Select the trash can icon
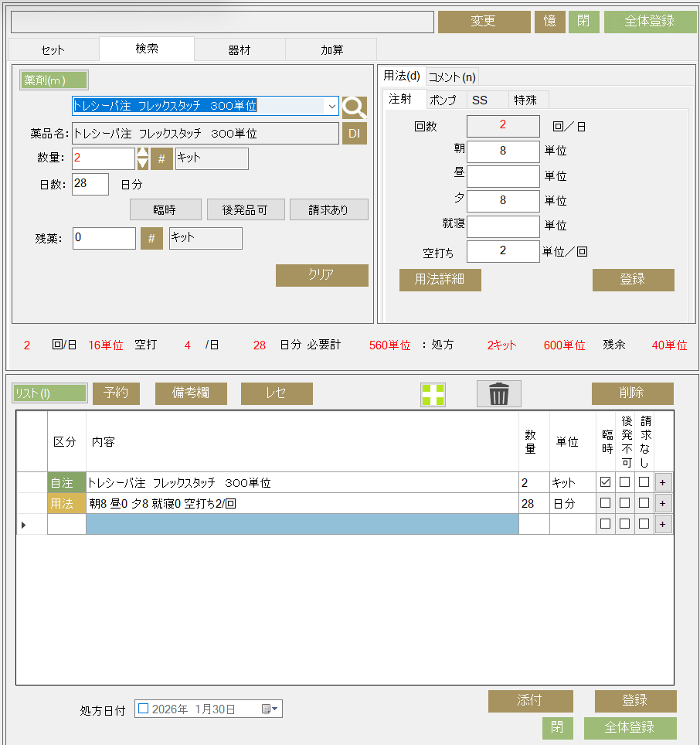Image resolution: width=700 pixels, height=745 pixels. pos(498,393)
